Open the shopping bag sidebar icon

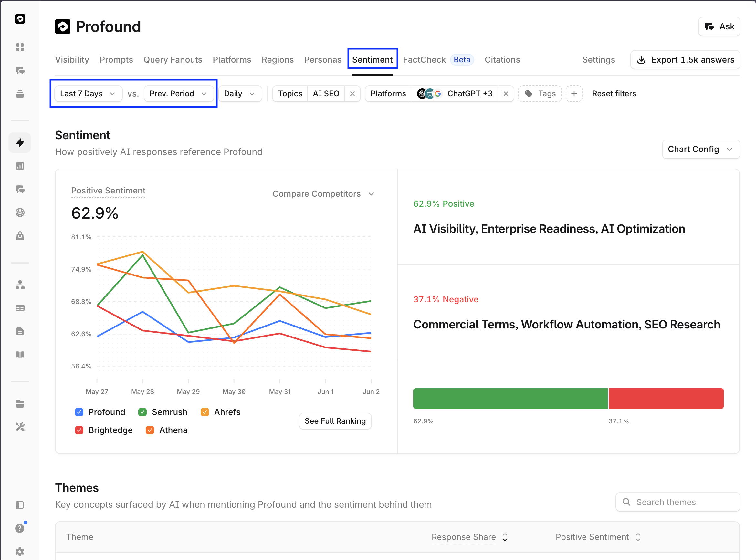click(20, 236)
